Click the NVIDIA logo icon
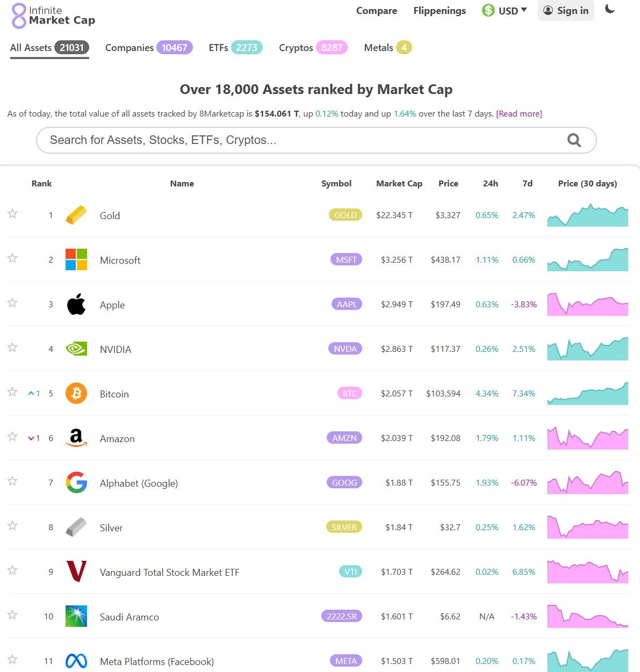This screenshot has width=640, height=672. 76,349
